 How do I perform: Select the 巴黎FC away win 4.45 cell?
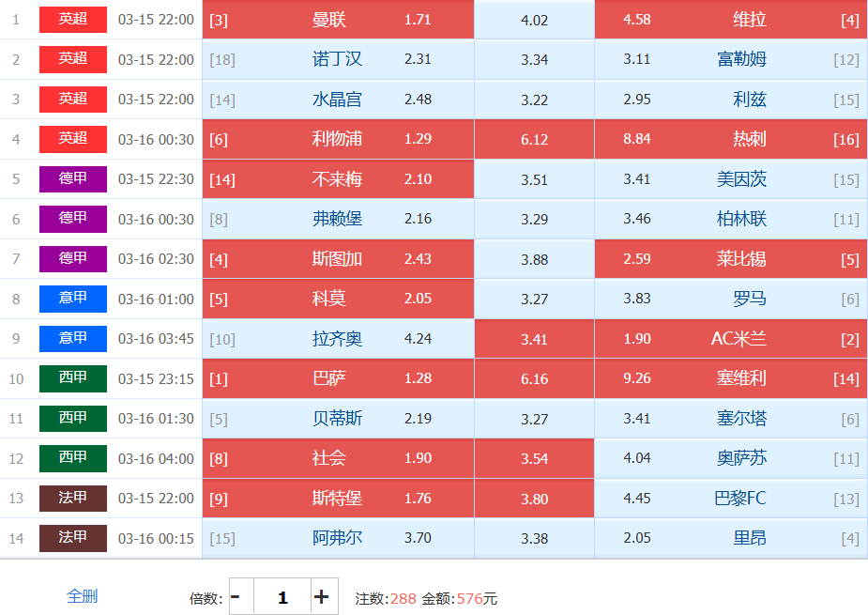(x=730, y=499)
